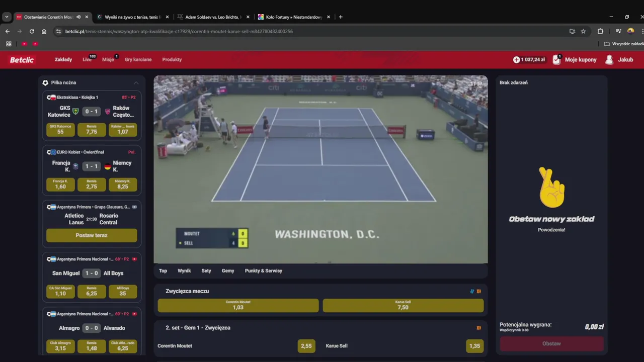Click the football icon beside Piłka nożna
Viewport: 644px width, 362px height.
coord(45,82)
